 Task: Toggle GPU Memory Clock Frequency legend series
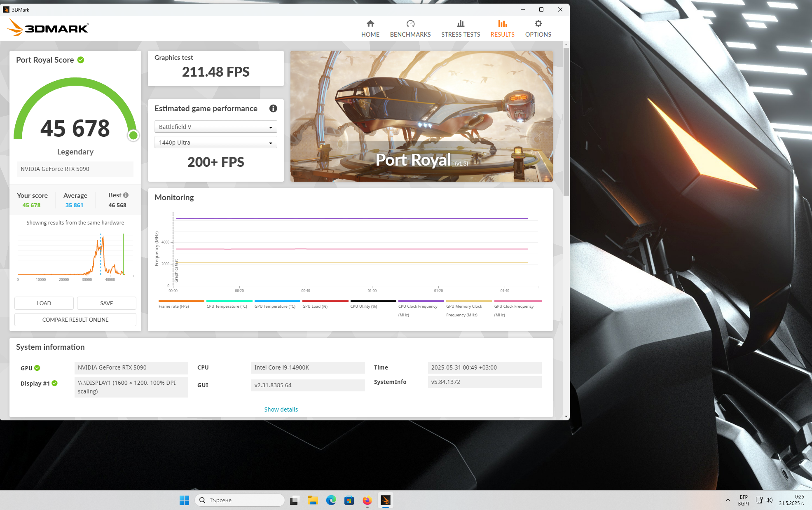[x=469, y=309]
